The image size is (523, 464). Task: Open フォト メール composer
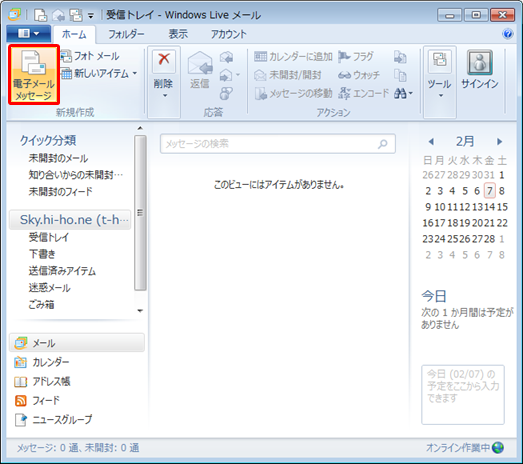coord(90,56)
